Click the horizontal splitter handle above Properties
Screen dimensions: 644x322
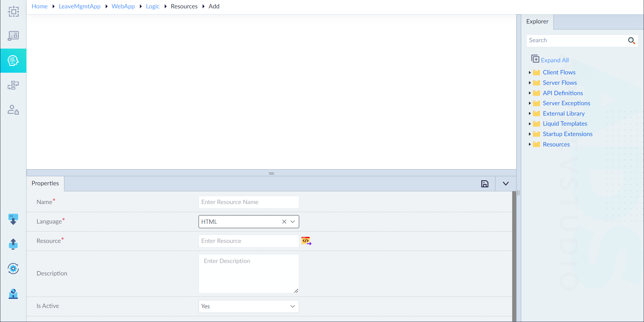(x=271, y=173)
